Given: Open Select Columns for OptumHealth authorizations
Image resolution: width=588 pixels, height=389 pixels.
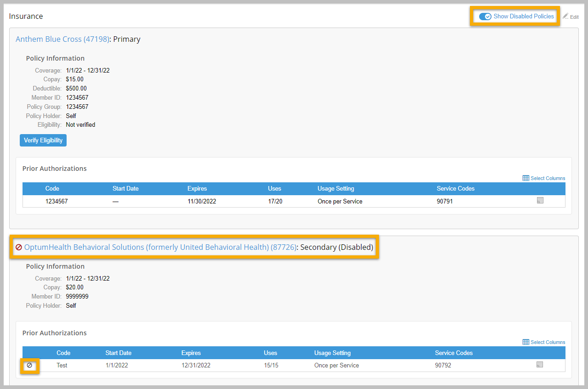Looking at the screenshot, I should tap(544, 342).
